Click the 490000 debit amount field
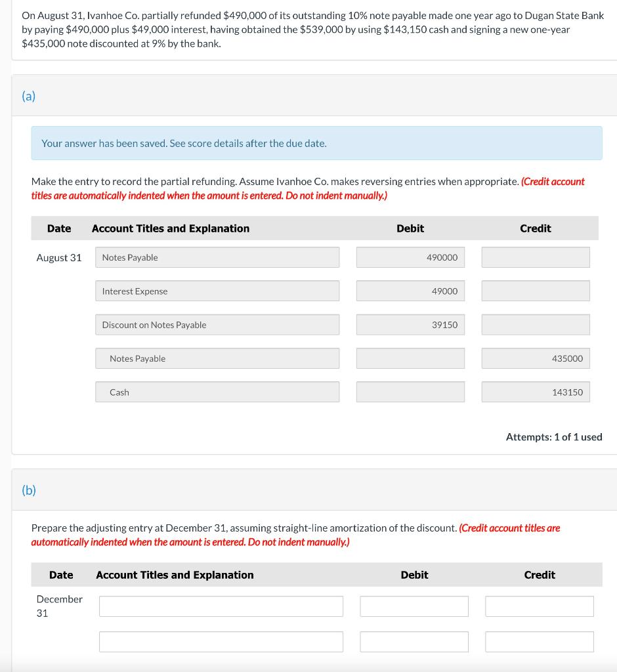 [x=410, y=257]
